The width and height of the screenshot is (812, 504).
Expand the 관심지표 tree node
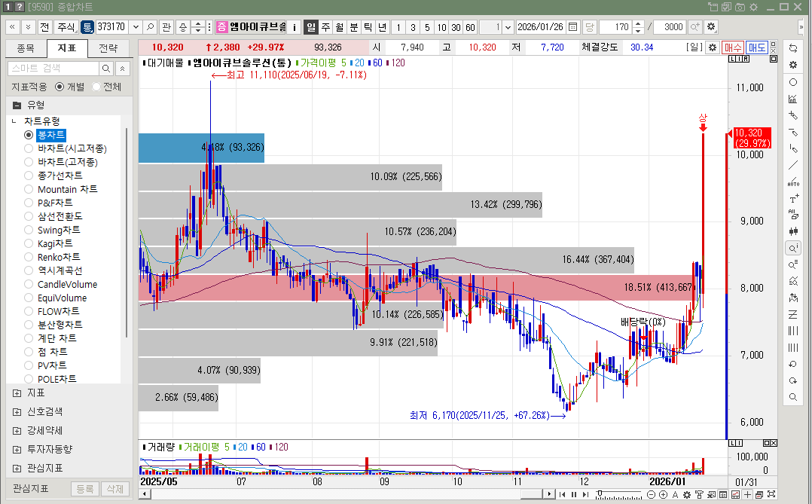pyautogui.click(x=17, y=469)
